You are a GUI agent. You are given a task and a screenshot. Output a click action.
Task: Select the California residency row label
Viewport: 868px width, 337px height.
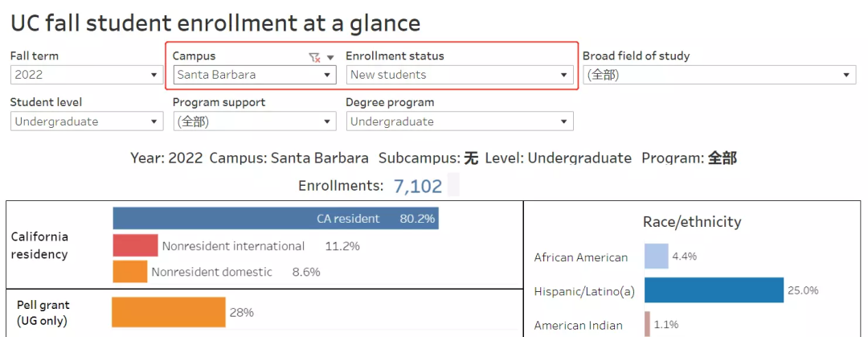pyautogui.click(x=39, y=245)
